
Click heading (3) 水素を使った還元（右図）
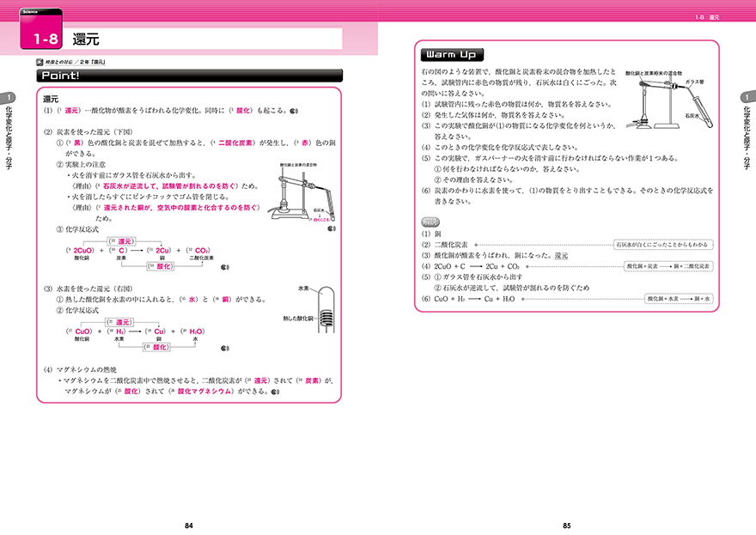(88, 289)
